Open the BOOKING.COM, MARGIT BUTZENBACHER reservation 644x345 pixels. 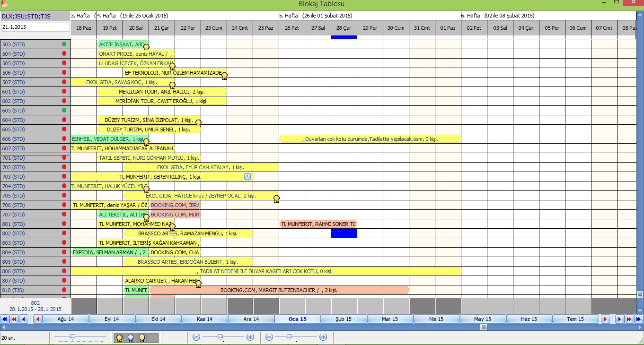pos(279,290)
